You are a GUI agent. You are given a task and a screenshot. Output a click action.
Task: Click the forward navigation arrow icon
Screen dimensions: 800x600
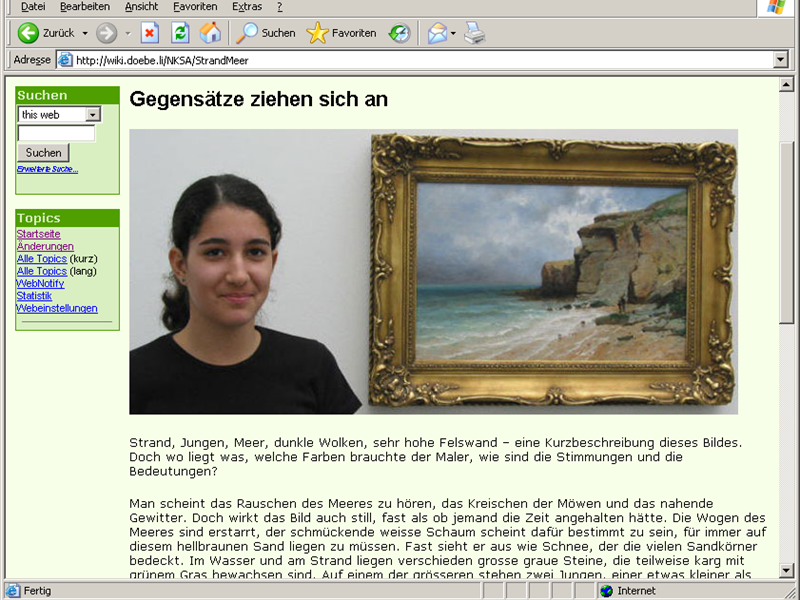[x=107, y=33]
